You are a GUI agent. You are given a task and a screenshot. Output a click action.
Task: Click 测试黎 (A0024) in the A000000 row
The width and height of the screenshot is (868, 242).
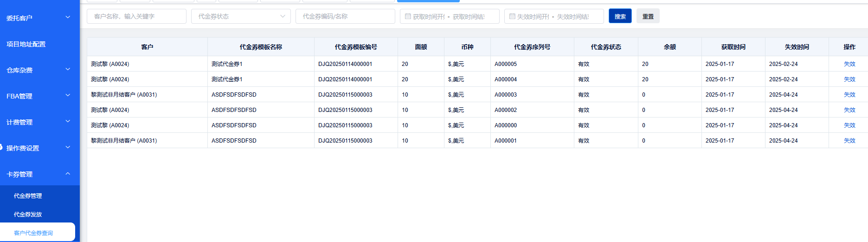pos(110,125)
